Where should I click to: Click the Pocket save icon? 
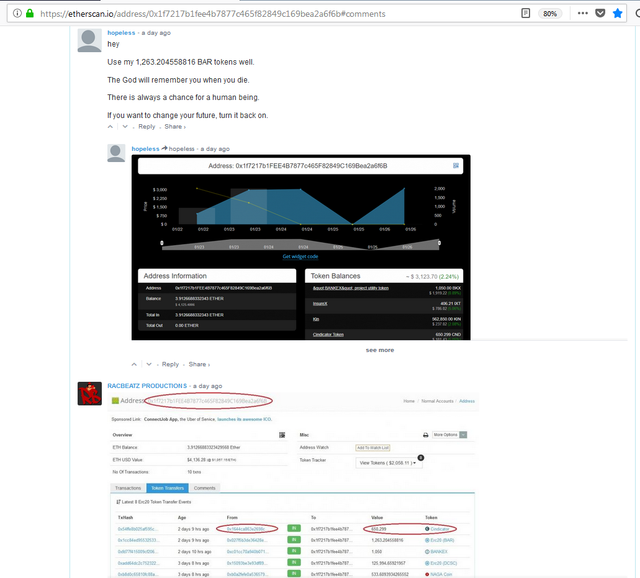tap(600, 13)
